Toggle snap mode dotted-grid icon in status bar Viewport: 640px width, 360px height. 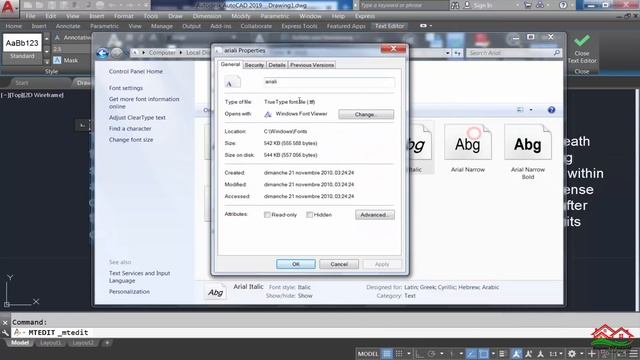pyautogui.click(x=399, y=353)
